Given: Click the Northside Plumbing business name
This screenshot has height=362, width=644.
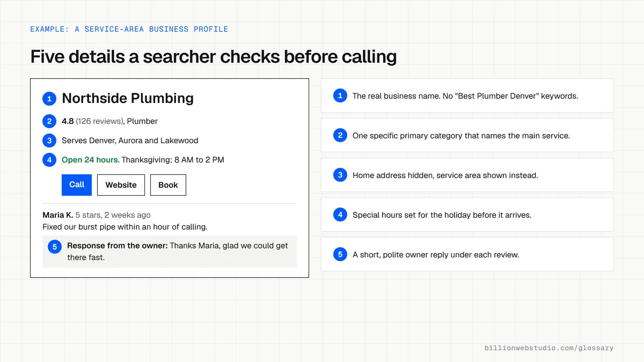Looking at the screenshot, I should [x=128, y=98].
